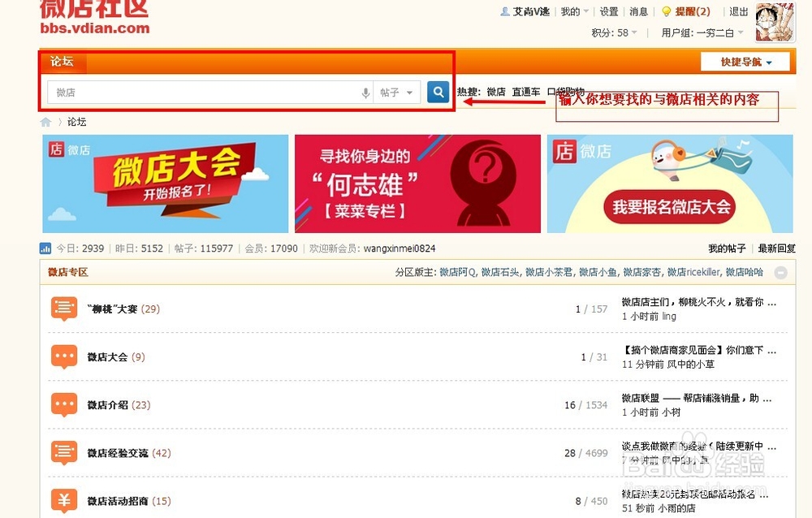Image resolution: width=812 pixels, height=518 pixels.
Task: Open the statistics bar chart icon
Action: coord(45,248)
